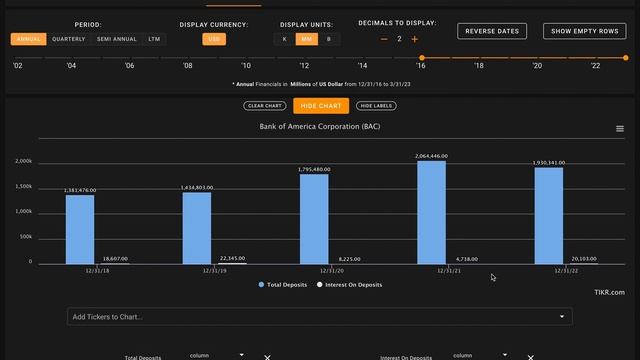
Task: Toggle Total Deposits legend series
Action: point(282,285)
